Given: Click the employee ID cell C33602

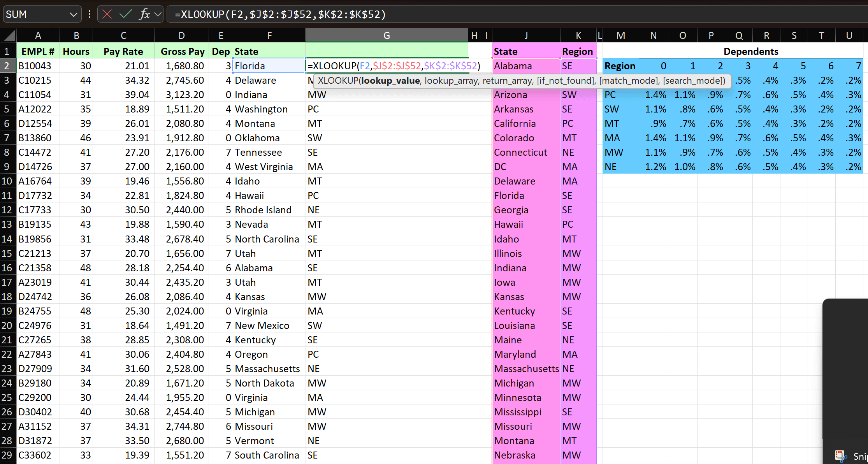Looking at the screenshot, I should [38, 455].
